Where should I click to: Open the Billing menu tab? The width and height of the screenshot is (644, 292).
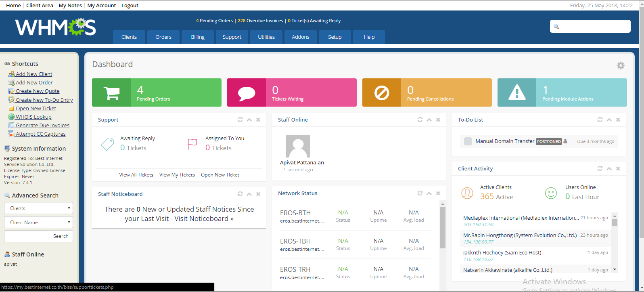(x=198, y=37)
